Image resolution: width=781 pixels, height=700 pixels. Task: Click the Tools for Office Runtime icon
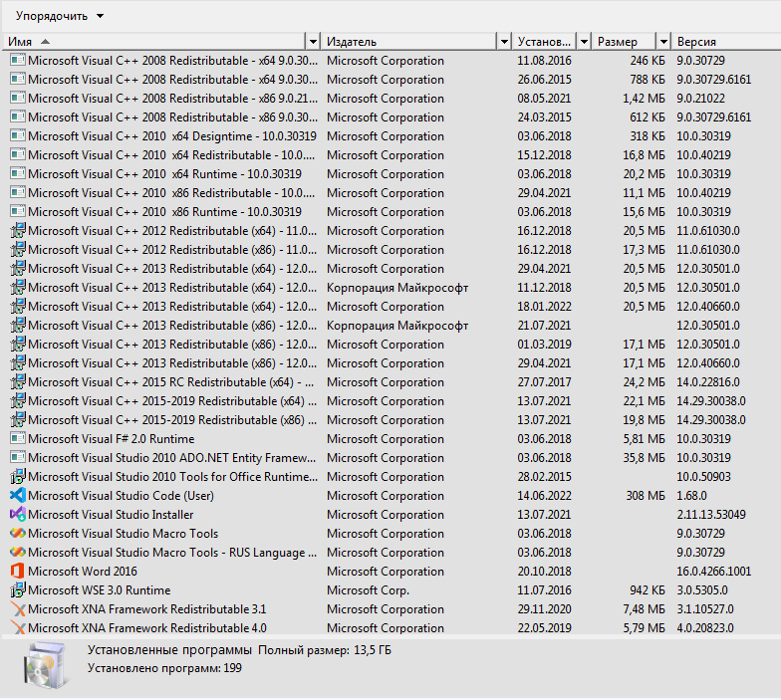click(18, 476)
